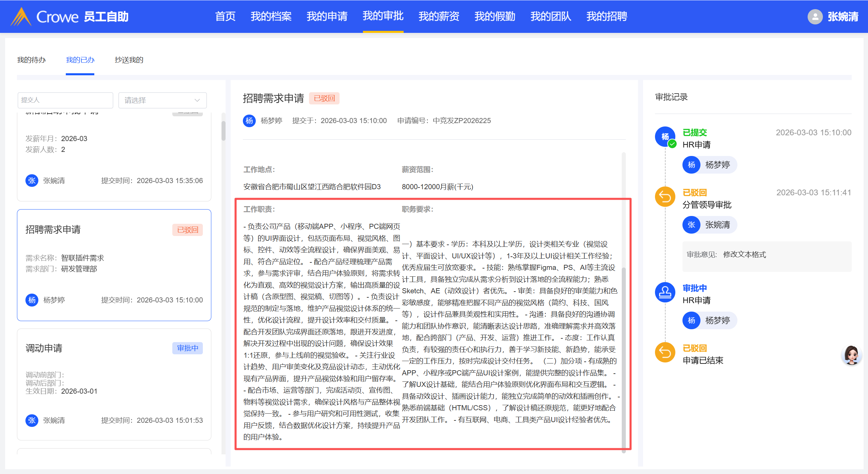
Task: Click the user avatar icon beside 张婉清
Action: [x=815, y=17]
